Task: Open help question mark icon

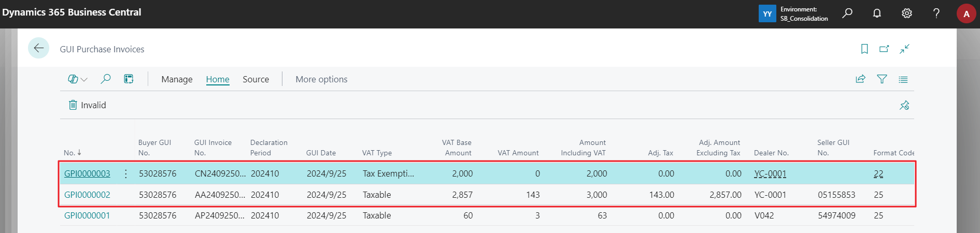Action: [x=936, y=13]
